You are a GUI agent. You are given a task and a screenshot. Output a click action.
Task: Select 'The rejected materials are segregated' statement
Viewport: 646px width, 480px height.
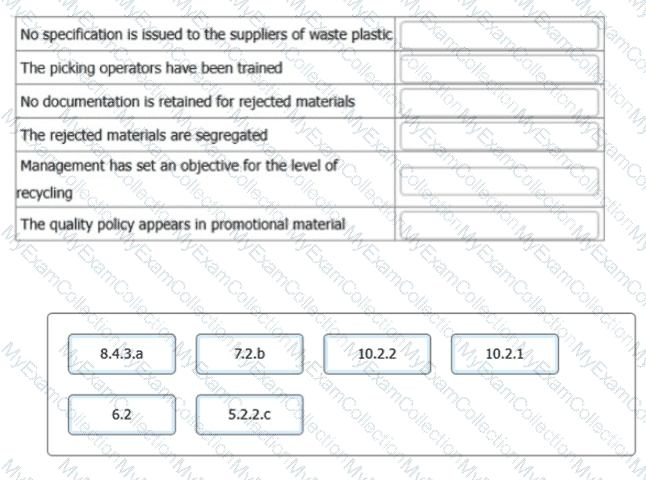click(x=144, y=135)
